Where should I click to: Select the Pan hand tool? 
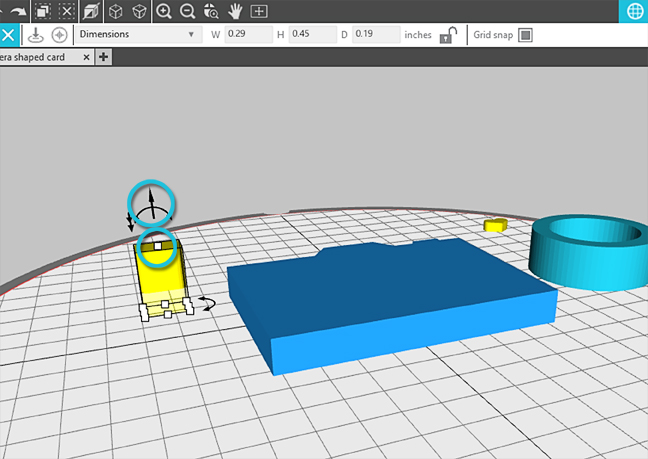[x=235, y=11]
